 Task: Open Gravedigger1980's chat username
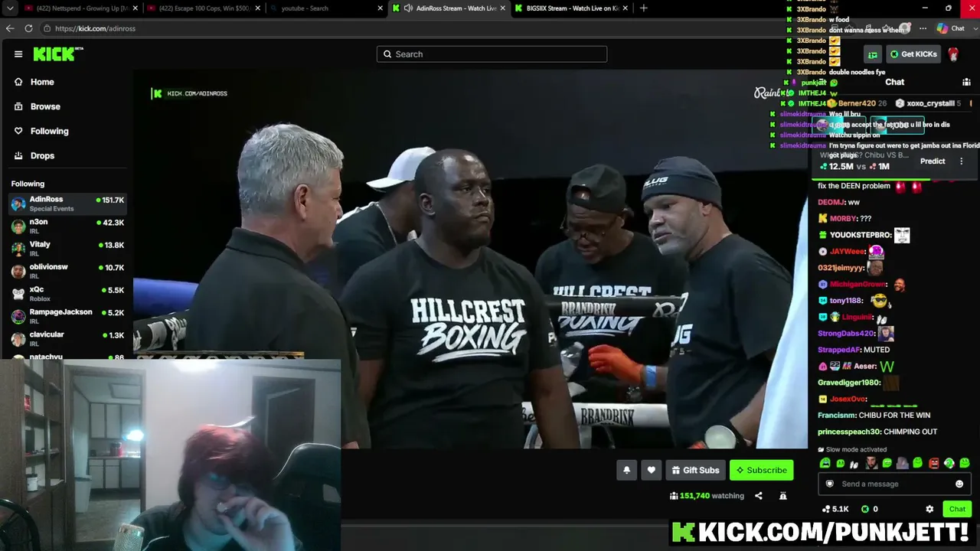pos(849,383)
